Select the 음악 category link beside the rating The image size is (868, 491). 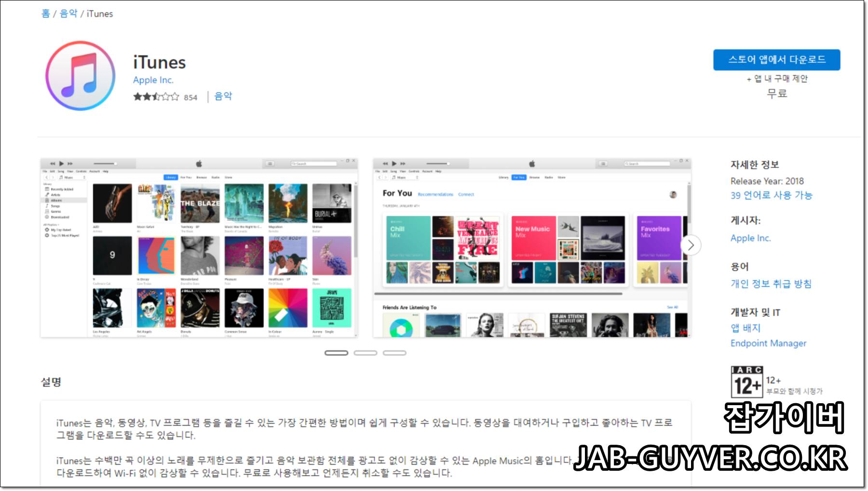click(223, 96)
